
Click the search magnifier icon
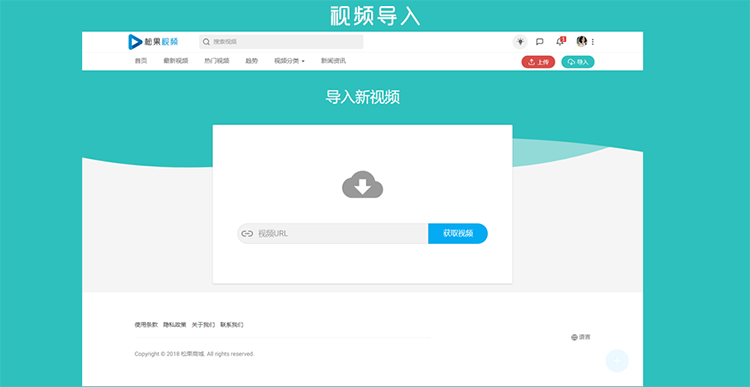click(206, 42)
